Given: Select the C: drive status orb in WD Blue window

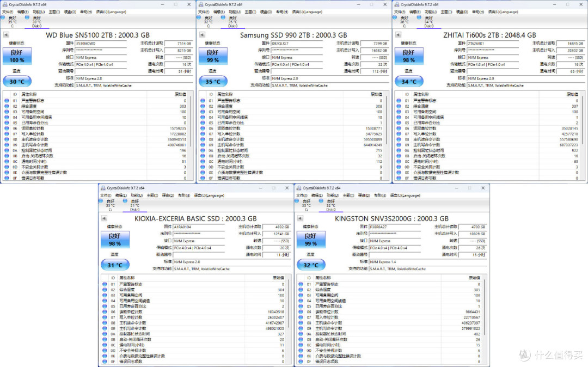Looking at the screenshot, I should [3, 17].
